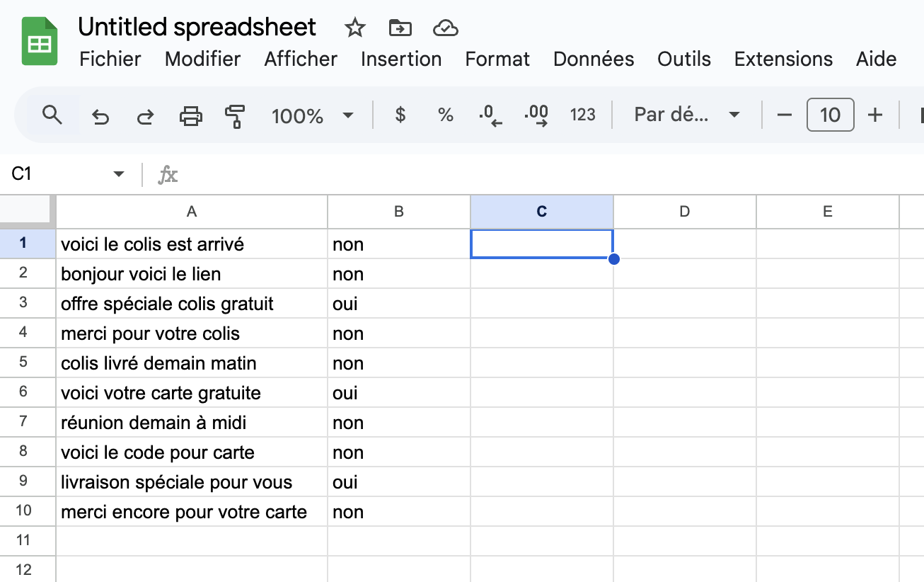Open the 100% zoom dropdown
The width and height of the screenshot is (924, 582).
(313, 115)
